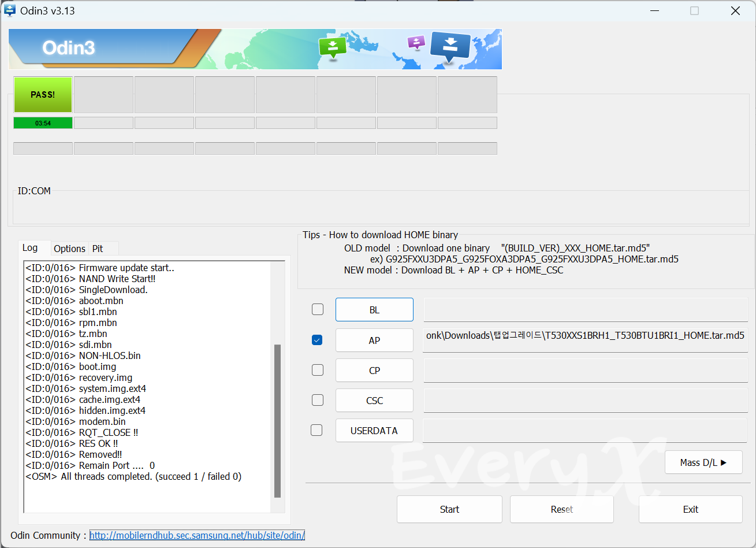Screen dimensions: 756x548
Task: Click the blue download bubble icon in banner
Action: [x=451, y=46]
